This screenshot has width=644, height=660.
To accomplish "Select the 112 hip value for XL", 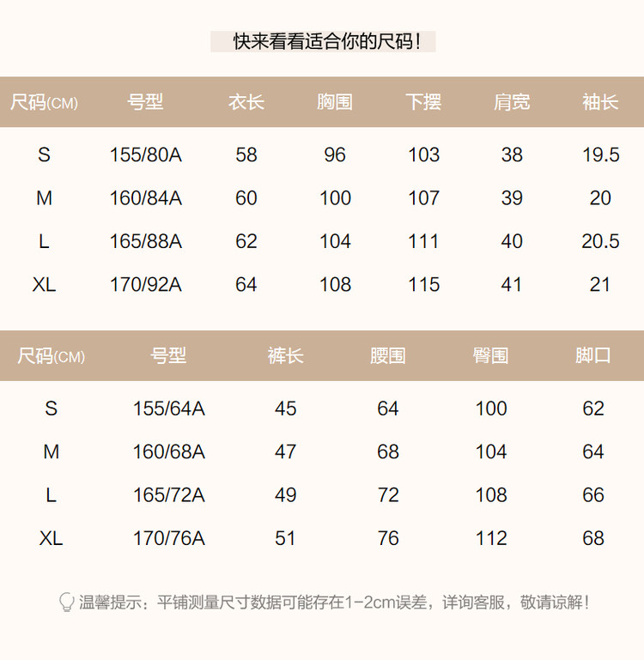I will click(491, 538).
